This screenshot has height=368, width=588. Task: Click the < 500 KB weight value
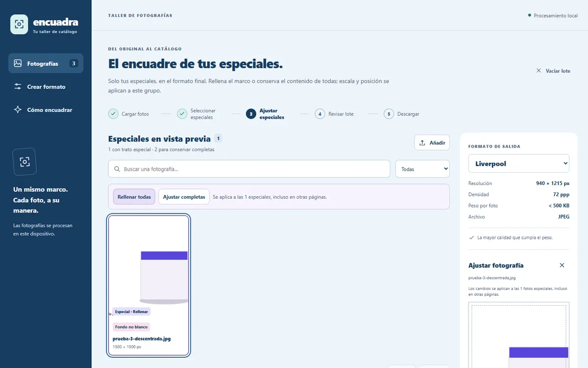[x=559, y=206]
